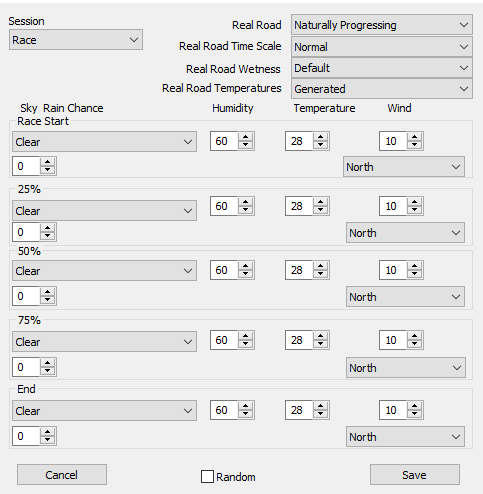Increase End rain chance up arrow

click(48, 432)
